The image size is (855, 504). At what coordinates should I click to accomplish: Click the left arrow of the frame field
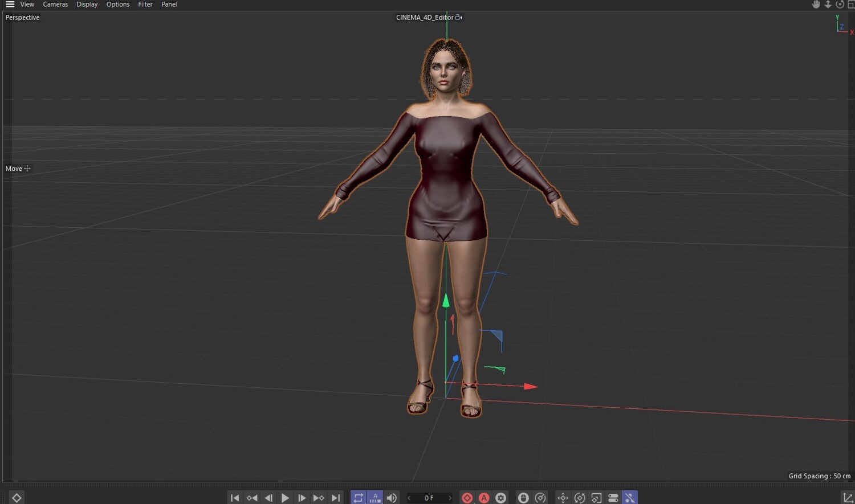[x=409, y=498]
